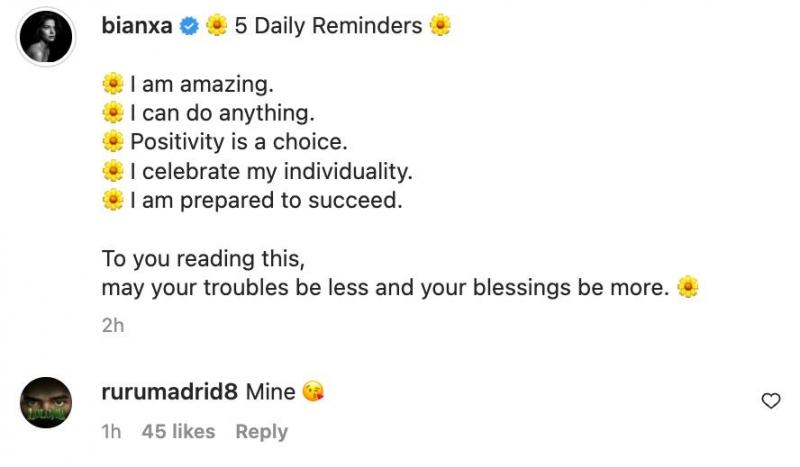800x467 pixels.
Task: Click the 1h timestamp on rurumadrid8's comment
Action: pos(112,432)
